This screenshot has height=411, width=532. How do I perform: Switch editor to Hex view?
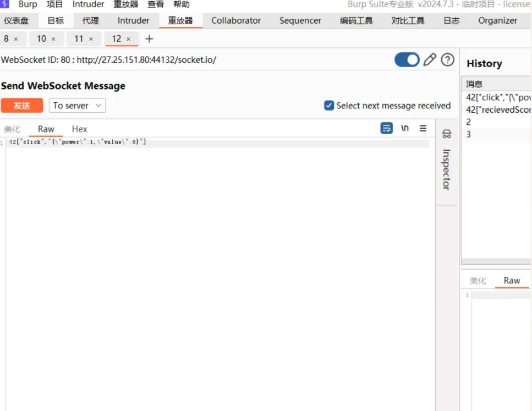[x=79, y=129]
